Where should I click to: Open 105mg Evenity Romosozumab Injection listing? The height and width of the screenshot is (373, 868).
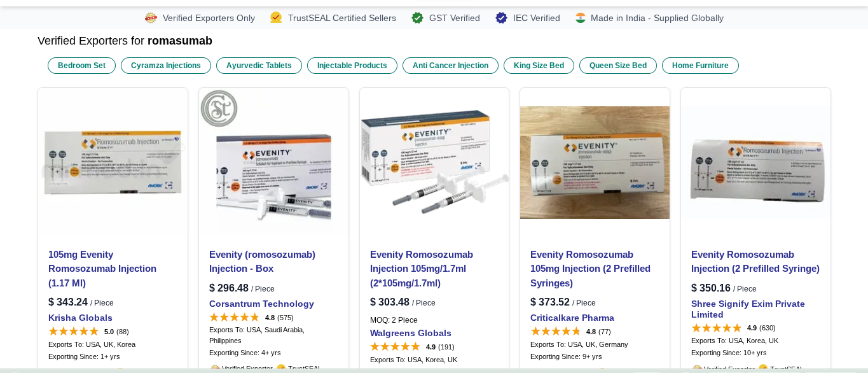click(x=102, y=269)
